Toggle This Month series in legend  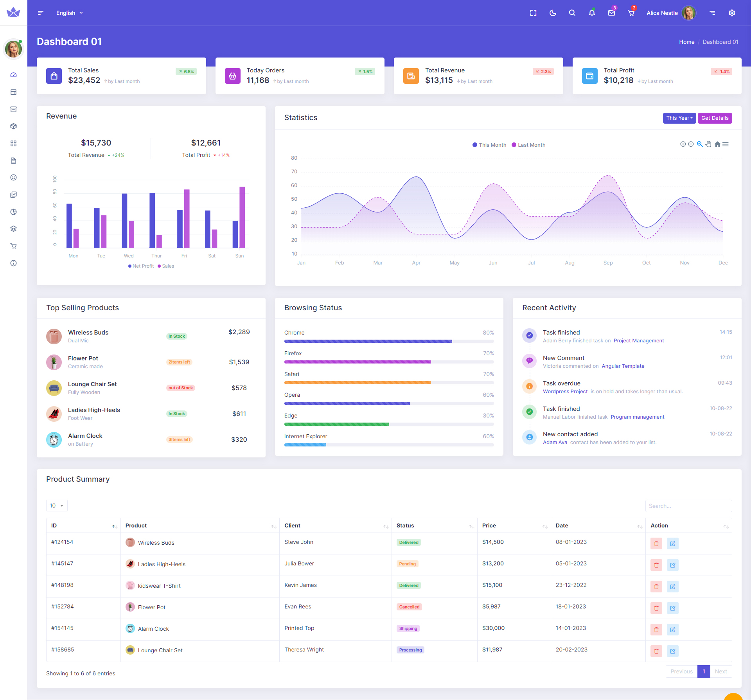tap(489, 145)
